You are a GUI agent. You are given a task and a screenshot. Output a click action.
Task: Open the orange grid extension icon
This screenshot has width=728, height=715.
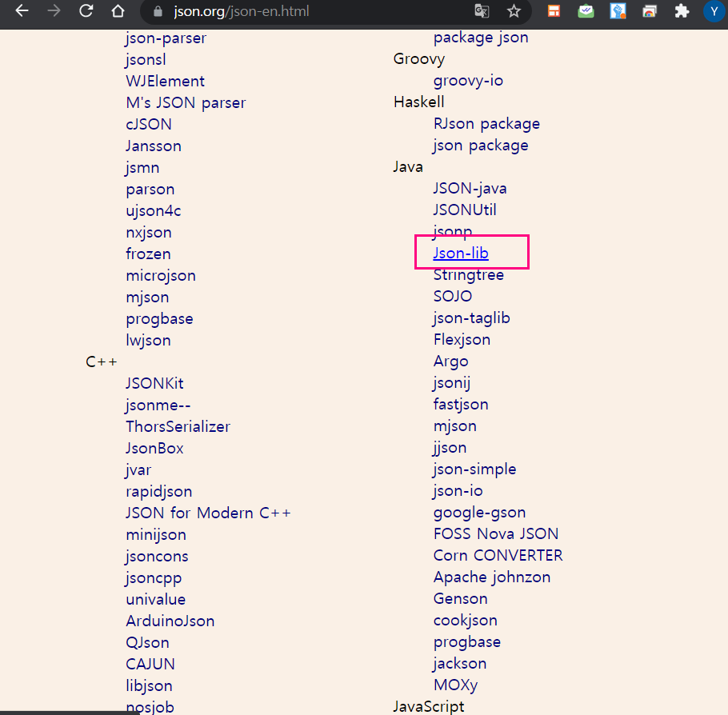(554, 11)
